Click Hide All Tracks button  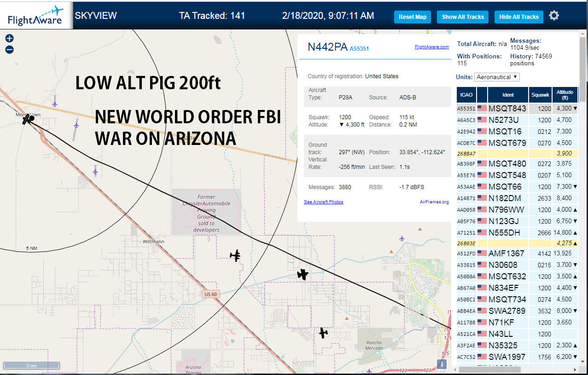[x=519, y=17]
